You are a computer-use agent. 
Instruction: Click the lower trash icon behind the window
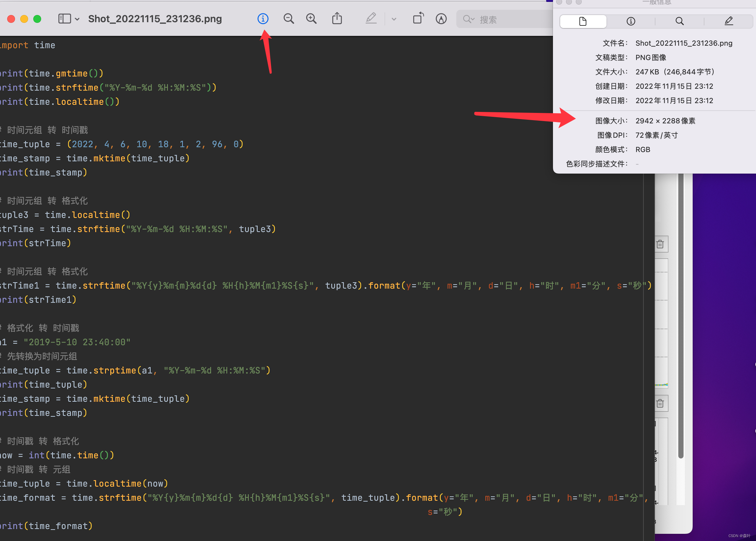660,403
